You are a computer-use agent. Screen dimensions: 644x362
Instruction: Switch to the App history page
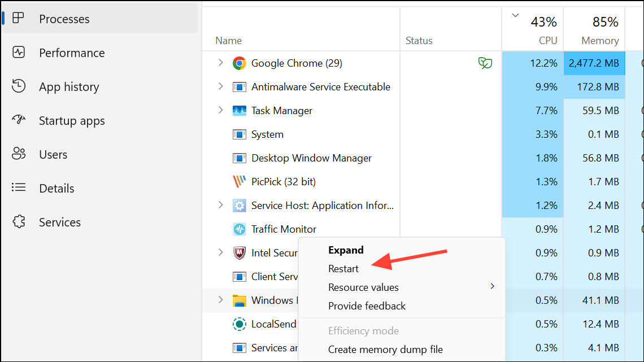[x=69, y=87]
